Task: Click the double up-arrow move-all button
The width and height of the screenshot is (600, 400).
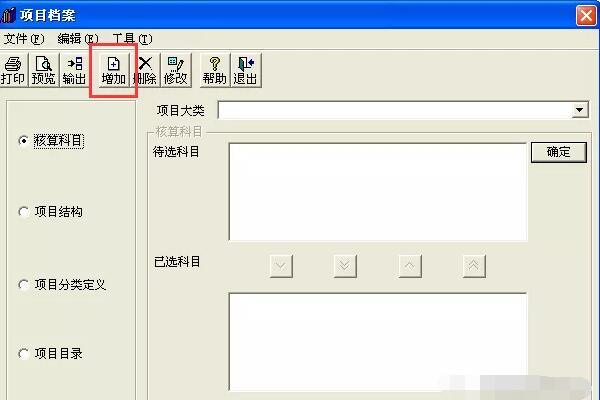Action: coord(474,266)
